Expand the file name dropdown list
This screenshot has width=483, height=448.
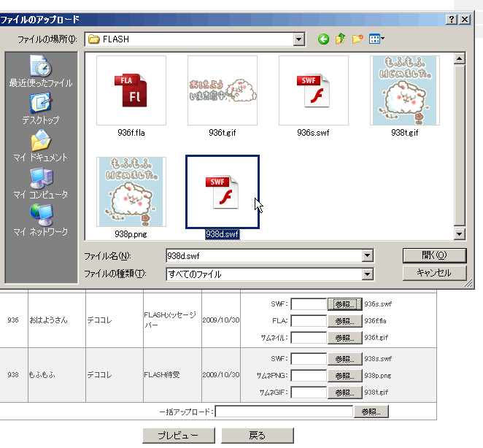click(368, 256)
